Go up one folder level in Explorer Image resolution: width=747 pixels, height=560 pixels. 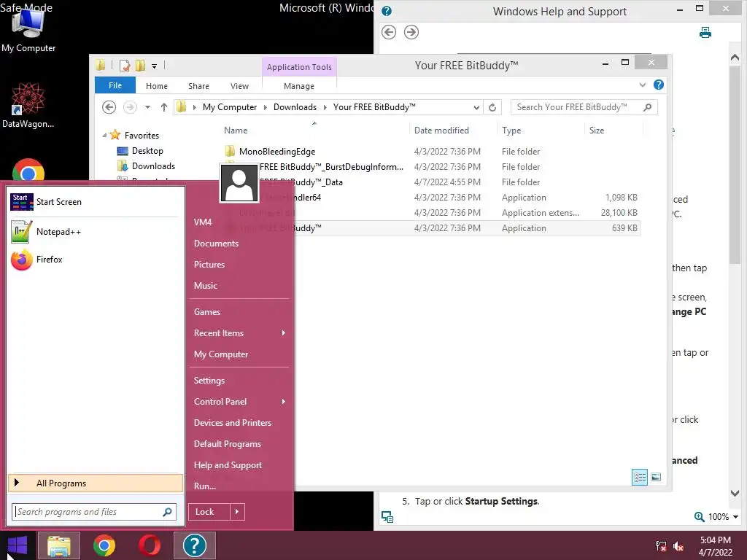pyautogui.click(x=164, y=107)
